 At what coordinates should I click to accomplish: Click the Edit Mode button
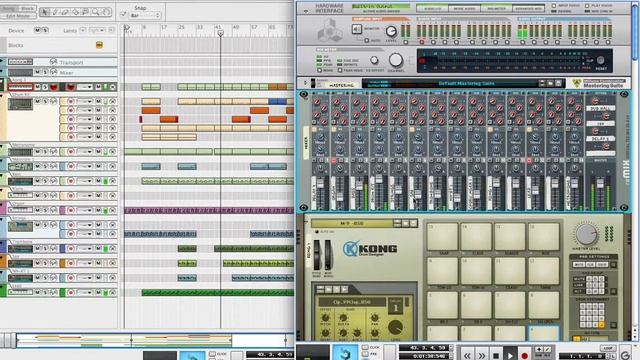click(x=18, y=16)
